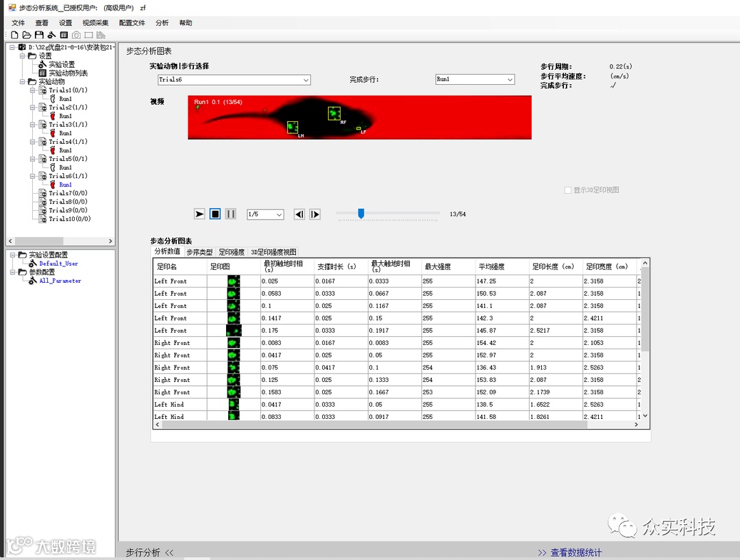Viewport: 740px width, 560px height.
Task: Open the 视频采集 menu
Action: click(x=95, y=23)
